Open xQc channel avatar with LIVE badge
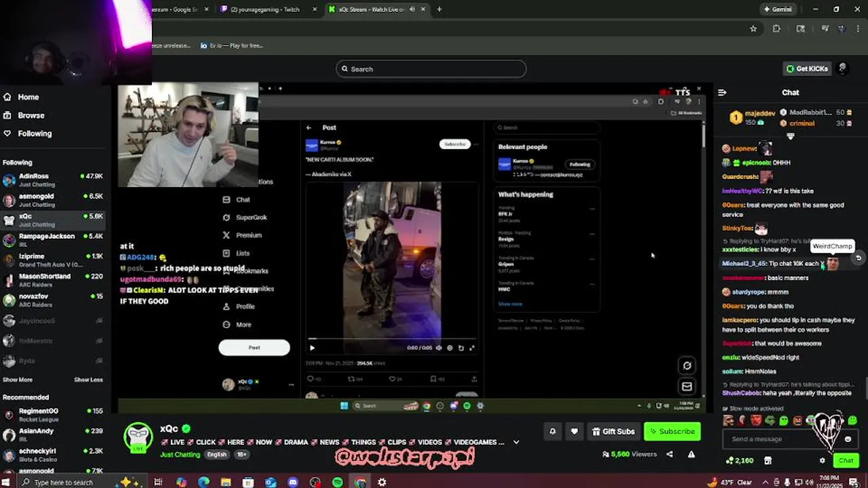The height and width of the screenshot is (488, 868). tap(138, 438)
